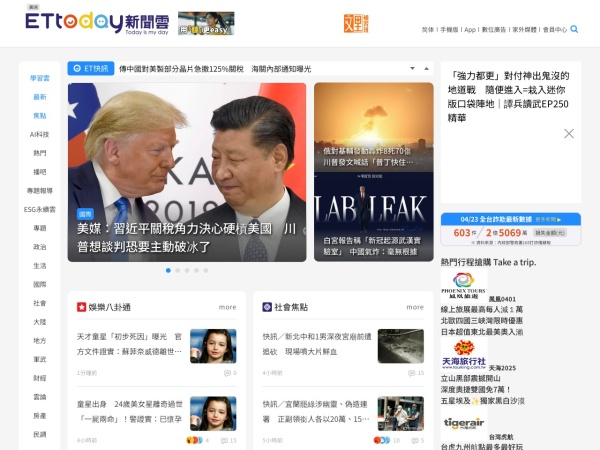Select the third carousel dot
This screenshot has width=600, height=450.
tap(187, 270)
